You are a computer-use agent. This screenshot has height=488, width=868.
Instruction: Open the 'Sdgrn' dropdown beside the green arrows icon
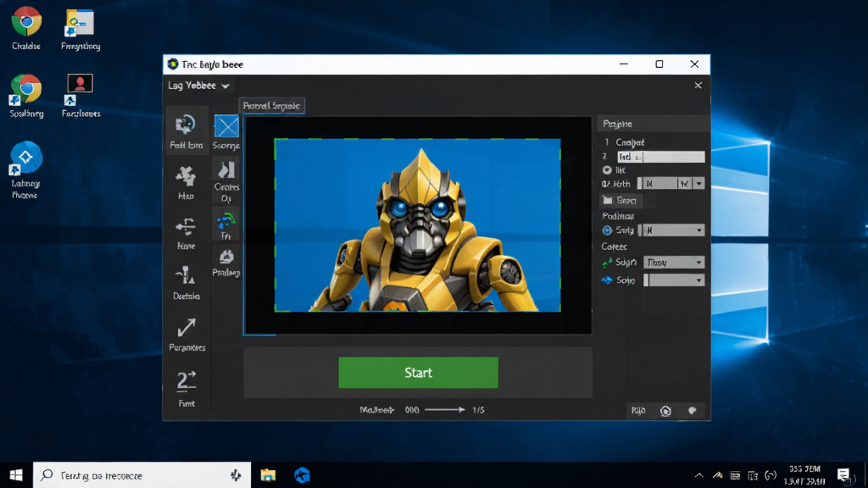674,263
